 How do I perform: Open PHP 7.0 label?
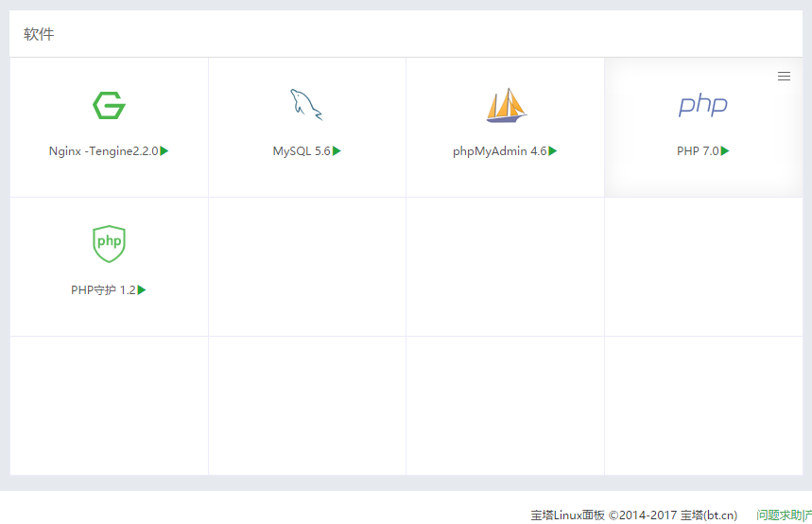[x=698, y=150]
